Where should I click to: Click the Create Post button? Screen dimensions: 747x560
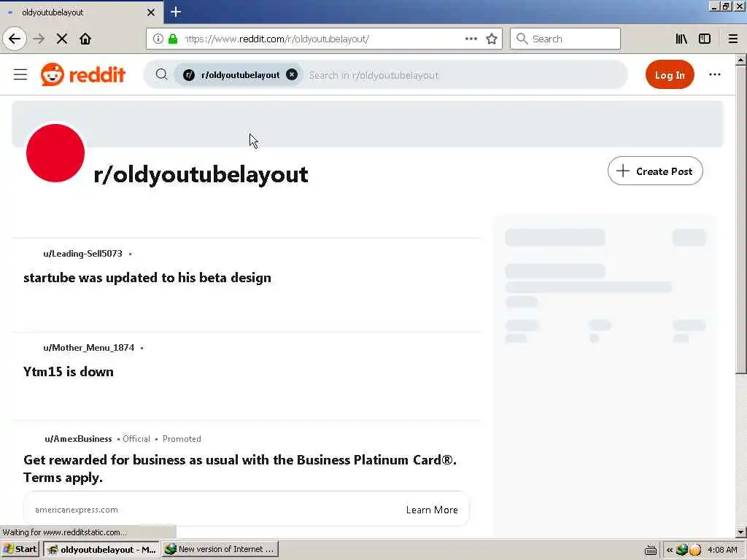click(x=655, y=171)
